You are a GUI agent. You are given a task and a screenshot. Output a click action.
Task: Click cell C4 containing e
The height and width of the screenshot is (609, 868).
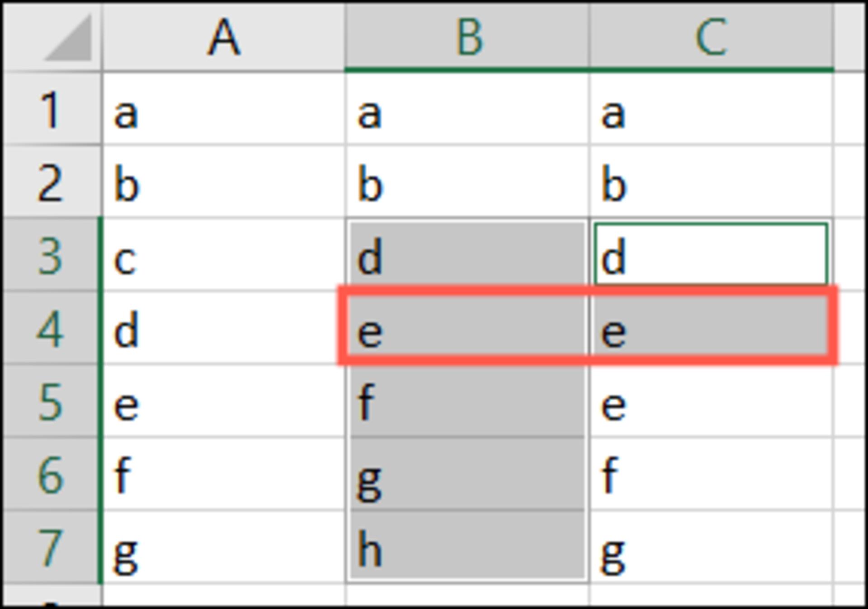point(712,328)
